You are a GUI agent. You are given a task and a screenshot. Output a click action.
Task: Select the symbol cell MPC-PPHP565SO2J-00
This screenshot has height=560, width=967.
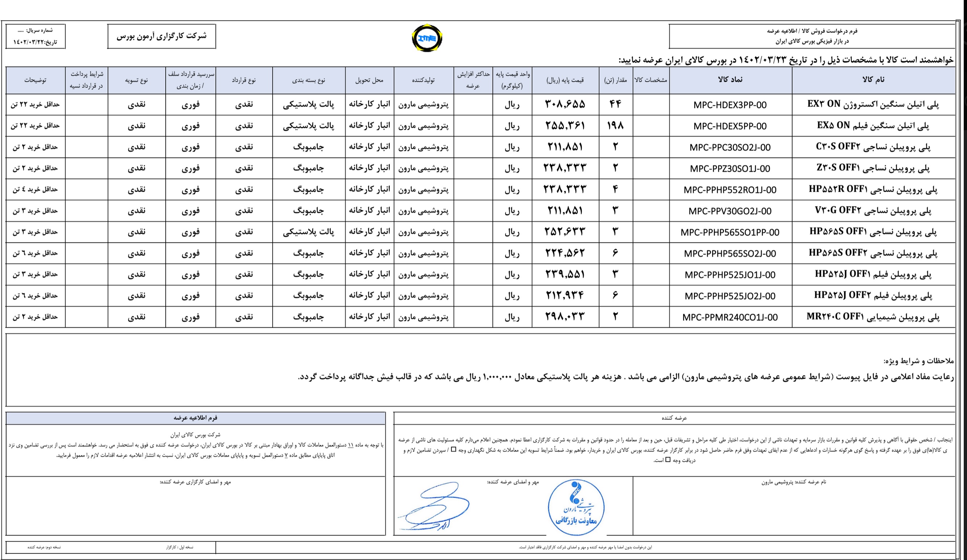[x=730, y=253]
